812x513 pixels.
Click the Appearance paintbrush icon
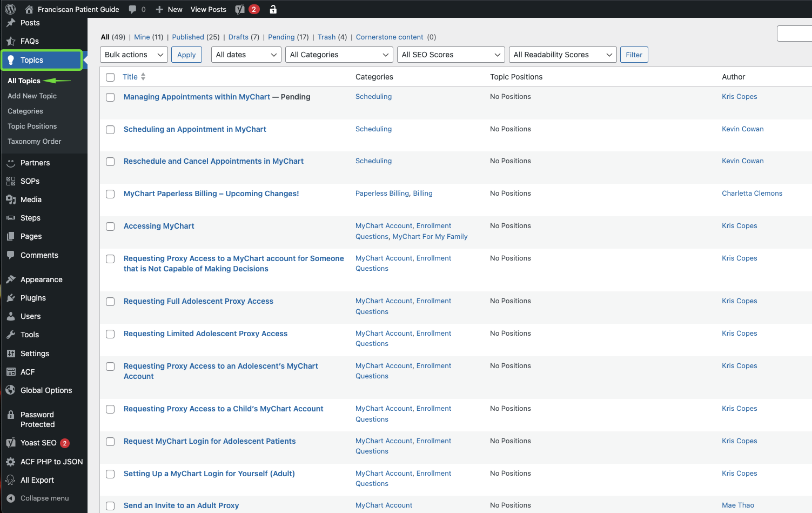pos(11,279)
